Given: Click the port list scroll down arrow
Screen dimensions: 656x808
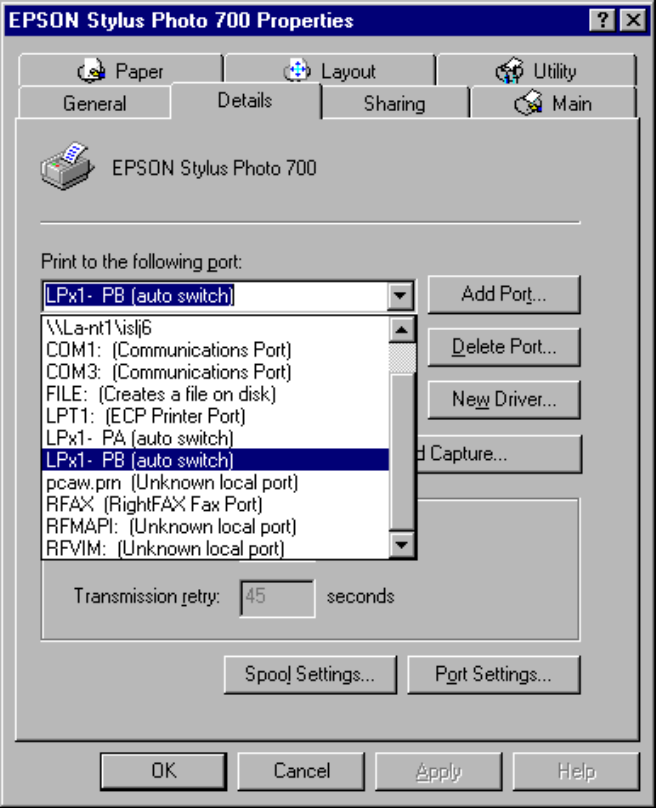Looking at the screenshot, I should [402, 545].
